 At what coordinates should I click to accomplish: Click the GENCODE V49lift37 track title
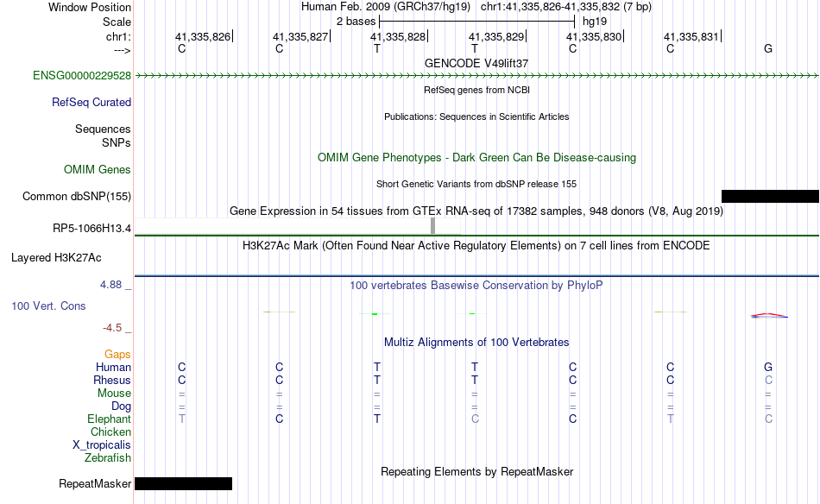476,63
